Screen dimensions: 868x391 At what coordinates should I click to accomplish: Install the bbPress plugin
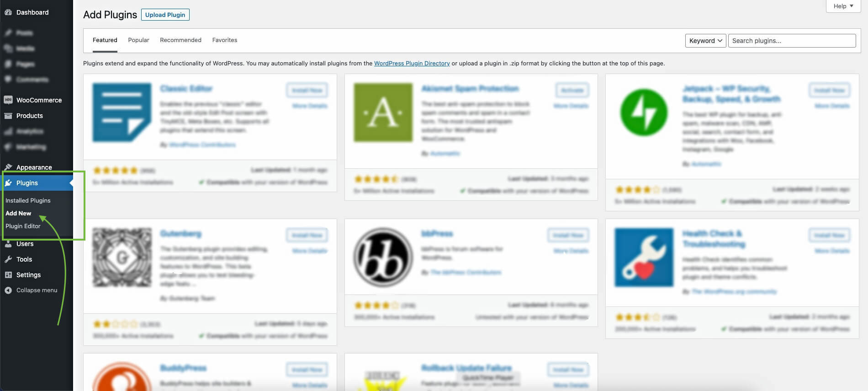[568, 235]
